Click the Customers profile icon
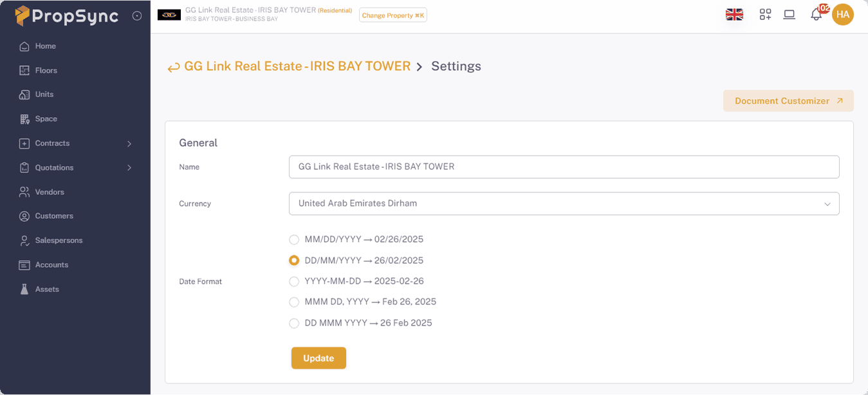Screen dimensions: 868x395 pos(24,216)
